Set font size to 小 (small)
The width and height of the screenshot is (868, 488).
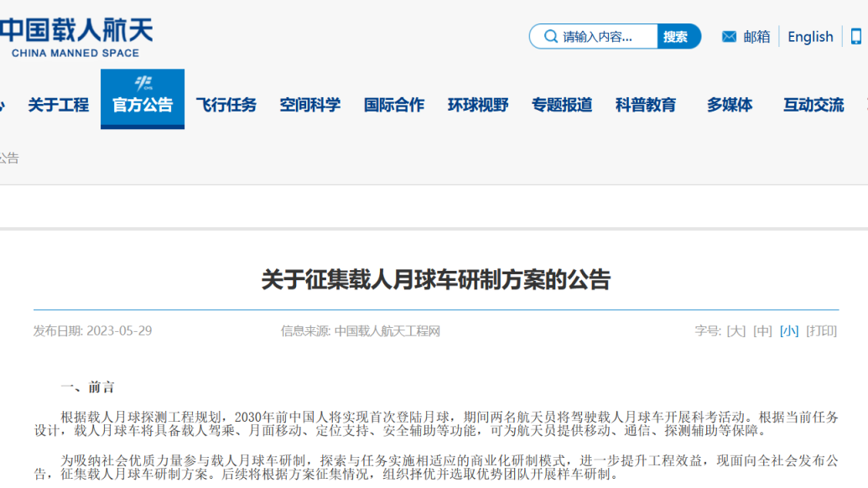(x=788, y=331)
